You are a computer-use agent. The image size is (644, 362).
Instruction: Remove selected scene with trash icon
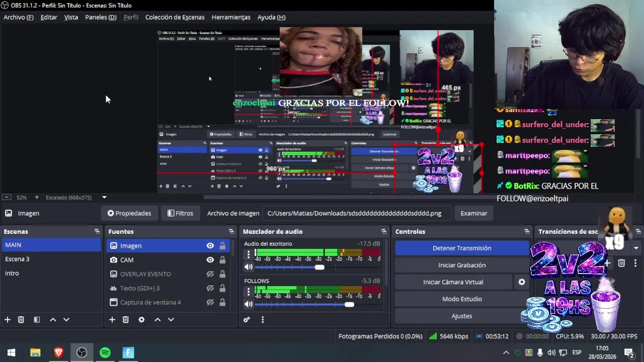tap(21, 320)
